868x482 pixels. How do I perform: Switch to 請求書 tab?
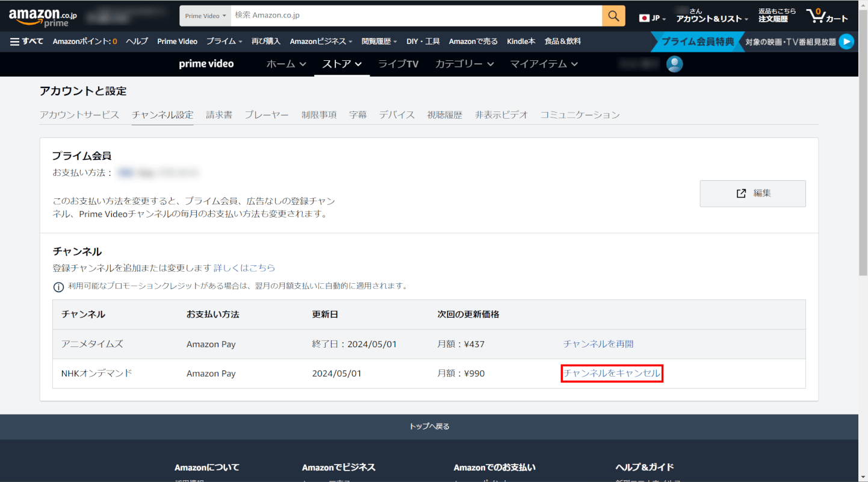point(219,115)
